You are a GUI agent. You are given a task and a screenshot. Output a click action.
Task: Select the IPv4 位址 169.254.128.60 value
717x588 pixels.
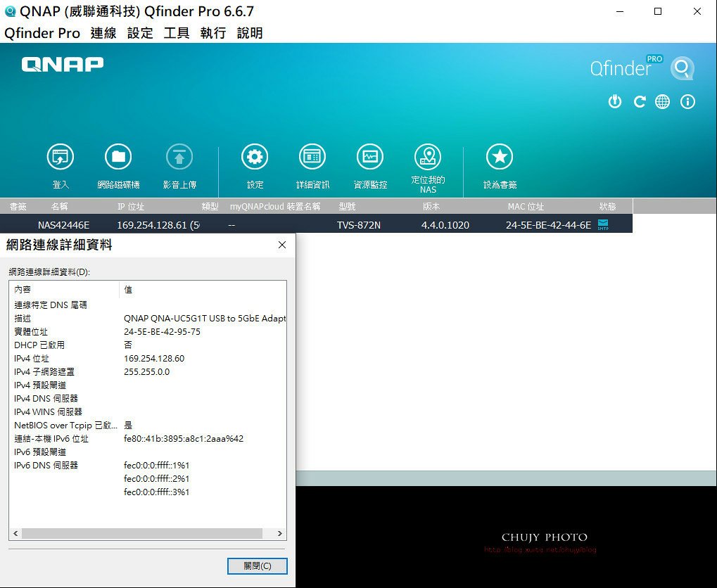coord(154,359)
